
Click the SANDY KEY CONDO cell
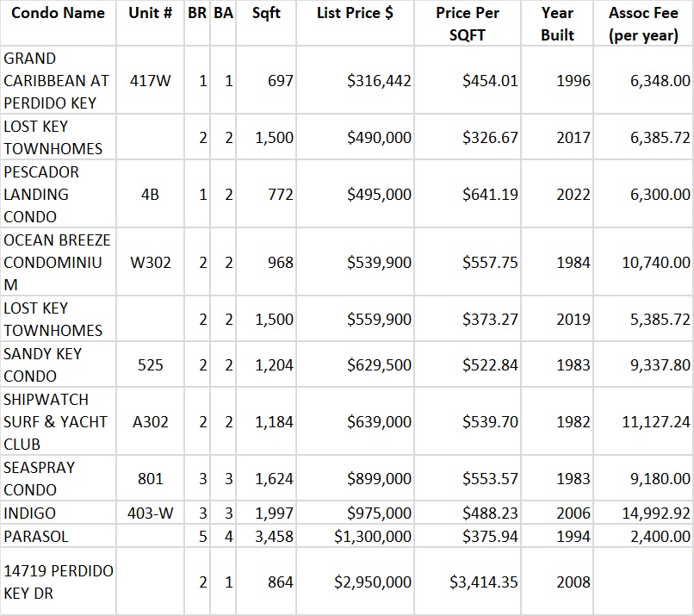tap(57, 365)
